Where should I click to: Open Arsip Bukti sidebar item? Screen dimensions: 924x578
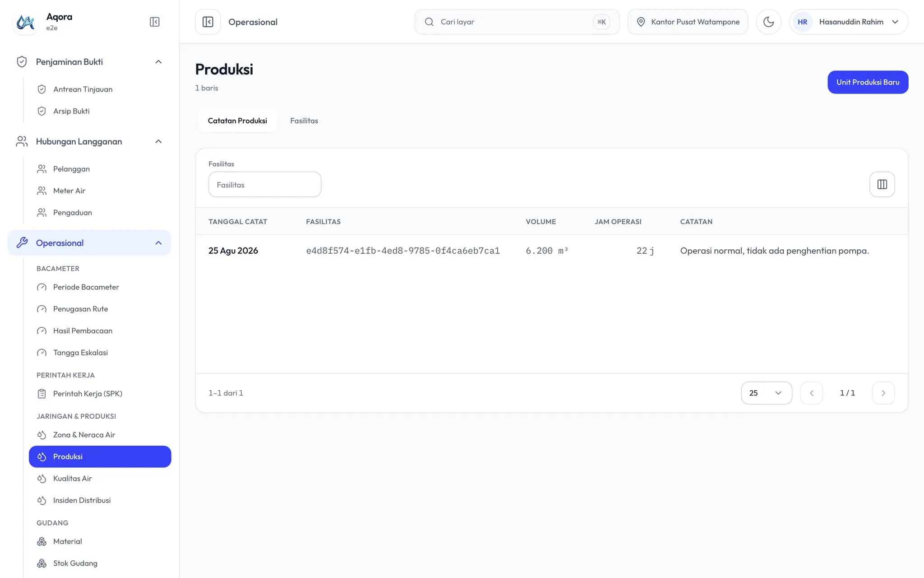pos(100,111)
